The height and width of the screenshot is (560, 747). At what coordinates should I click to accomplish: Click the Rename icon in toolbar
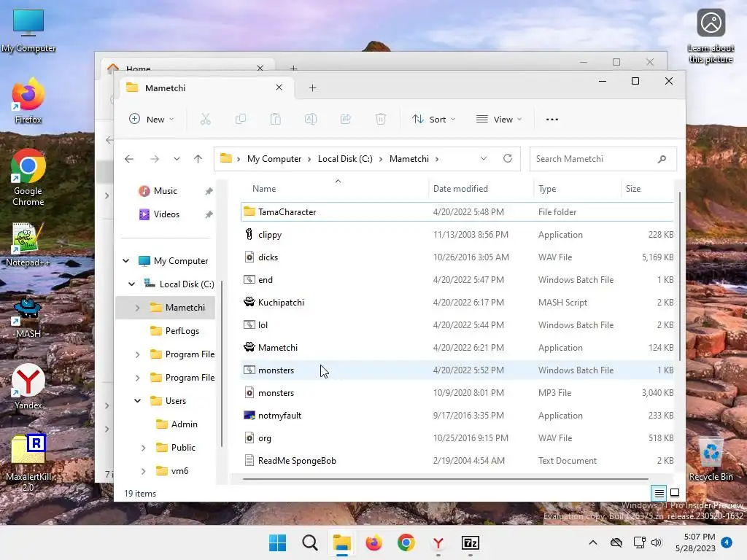311,119
